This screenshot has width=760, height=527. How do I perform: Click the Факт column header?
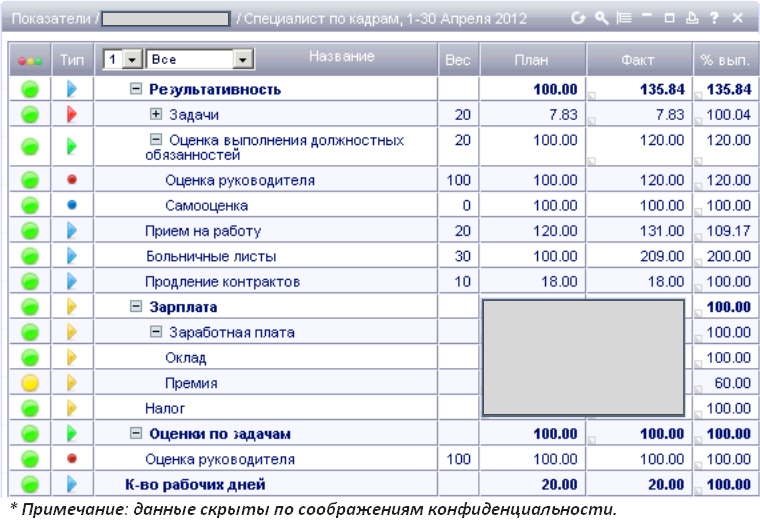coord(638,60)
